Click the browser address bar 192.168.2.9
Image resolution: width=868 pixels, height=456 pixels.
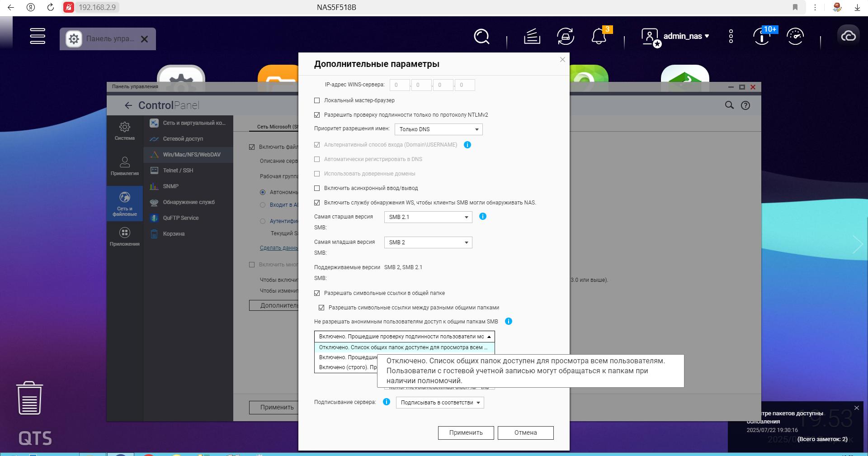point(97,7)
